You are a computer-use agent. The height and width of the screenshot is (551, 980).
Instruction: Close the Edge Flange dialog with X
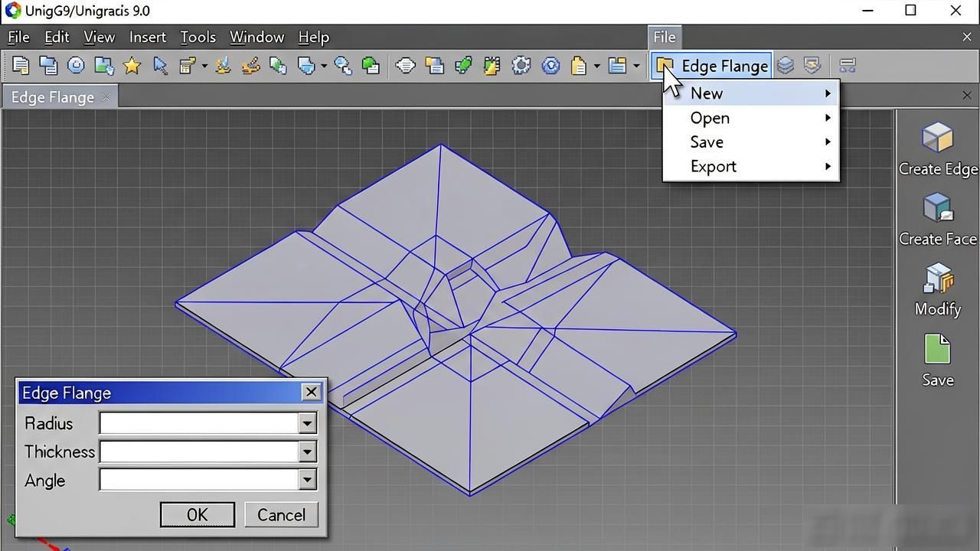[311, 393]
